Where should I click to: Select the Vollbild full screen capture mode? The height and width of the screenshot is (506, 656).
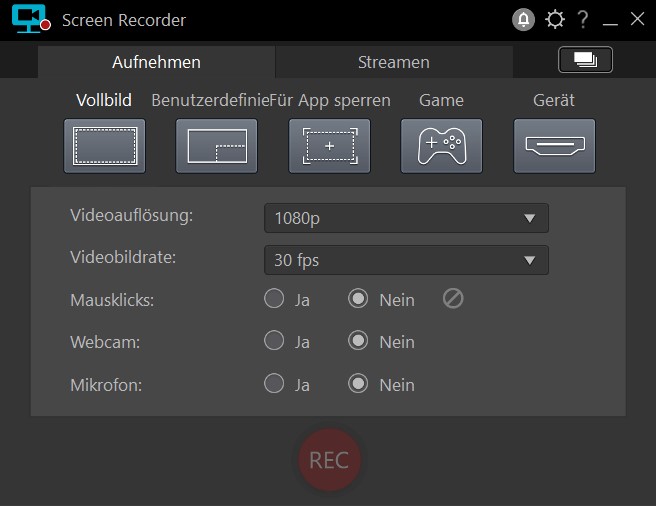[105, 146]
